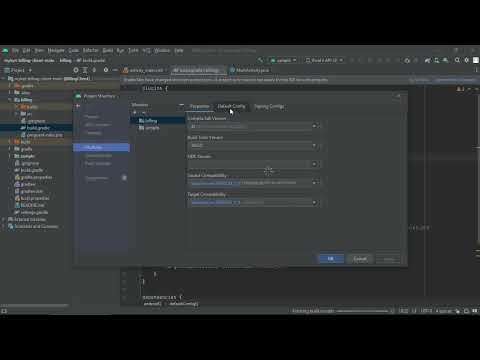Screen dimensions: 480x360
Task: Open the MainActivity.java editor tab
Action: pyautogui.click(x=250, y=70)
